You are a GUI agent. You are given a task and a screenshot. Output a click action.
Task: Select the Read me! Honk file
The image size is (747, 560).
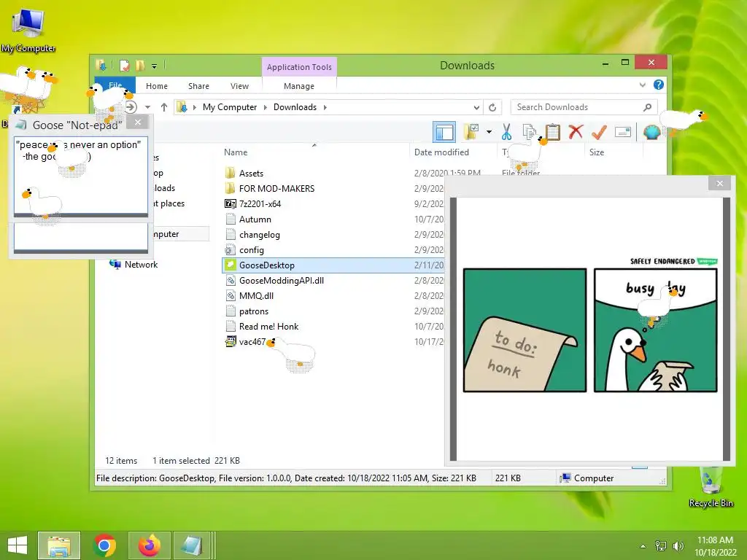point(268,327)
